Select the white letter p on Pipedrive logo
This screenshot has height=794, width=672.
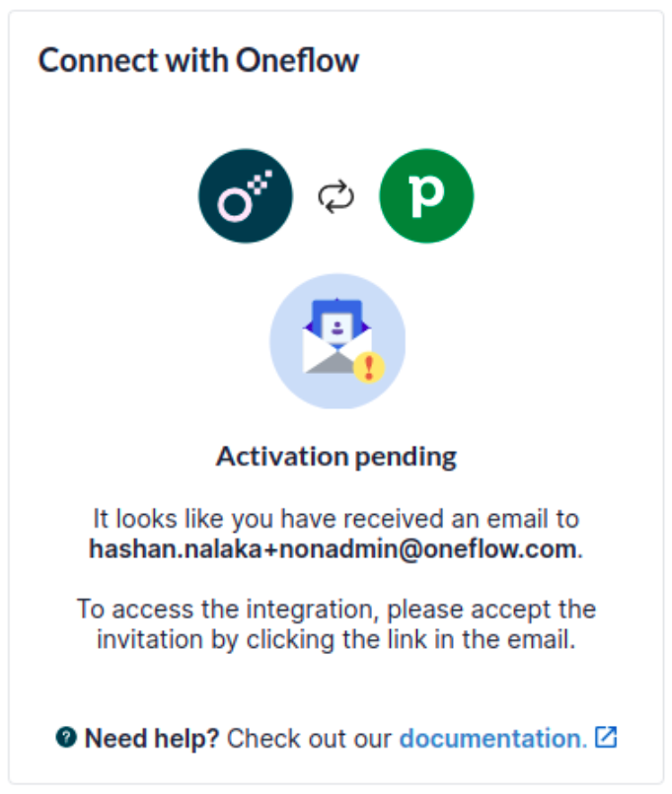coord(426,194)
